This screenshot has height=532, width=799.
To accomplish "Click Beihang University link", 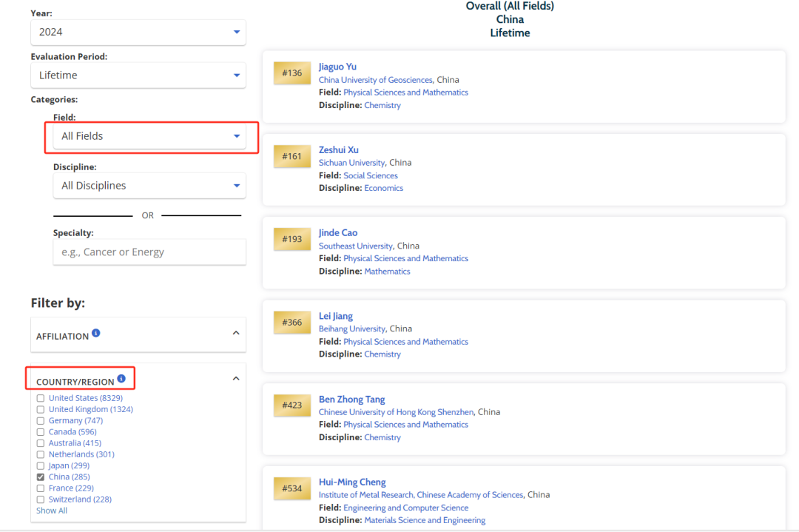I will [352, 329].
